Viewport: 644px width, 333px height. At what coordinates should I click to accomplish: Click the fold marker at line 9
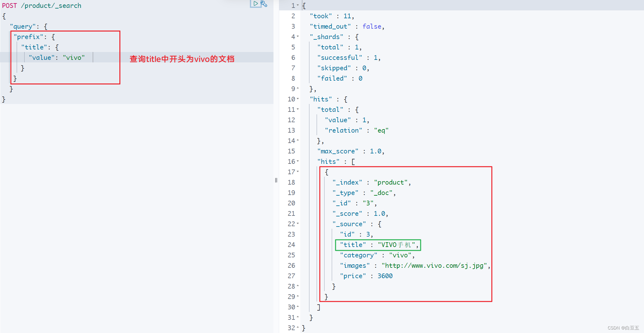click(x=298, y=89)
